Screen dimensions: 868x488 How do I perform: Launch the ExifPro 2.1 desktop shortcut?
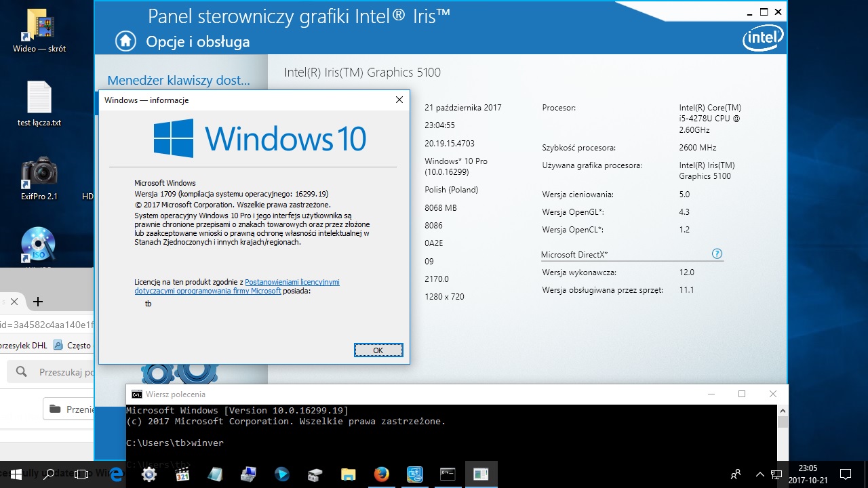click(39, 179)
